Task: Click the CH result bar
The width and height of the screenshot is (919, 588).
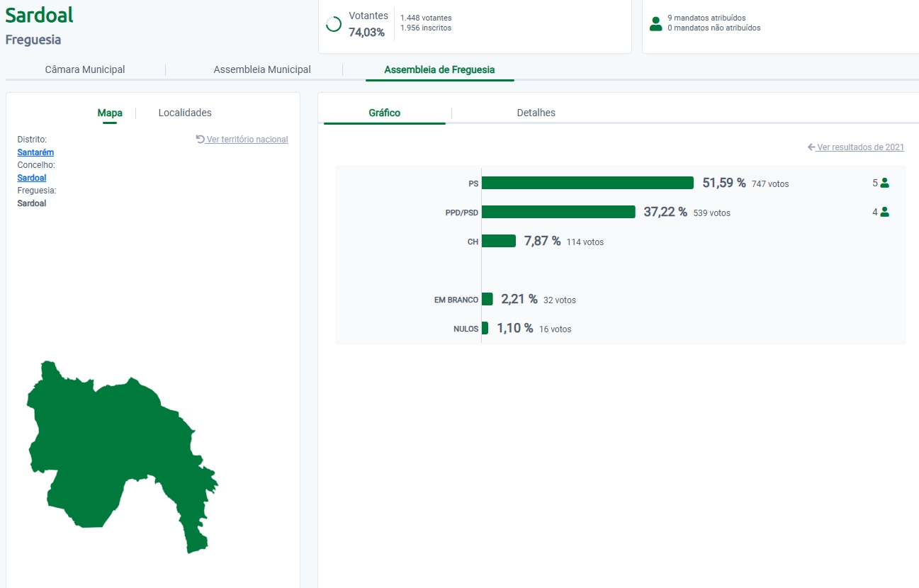Action: point(498,241)
